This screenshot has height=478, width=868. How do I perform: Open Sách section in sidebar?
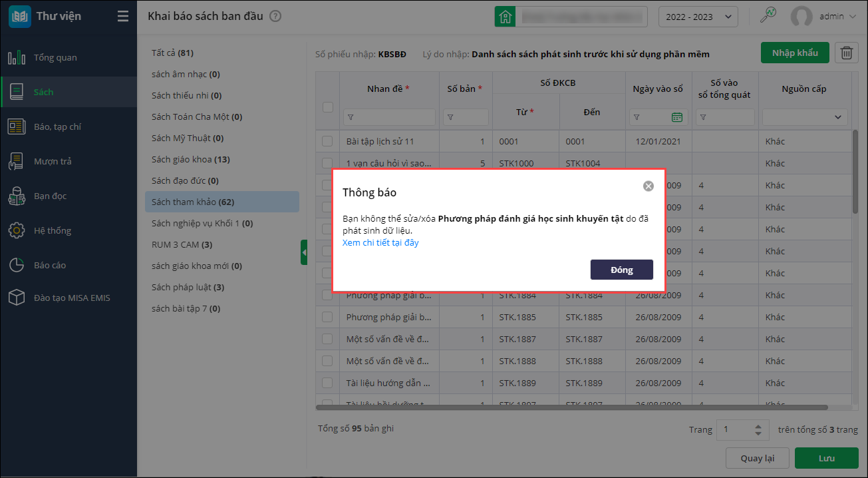(69, 92)
